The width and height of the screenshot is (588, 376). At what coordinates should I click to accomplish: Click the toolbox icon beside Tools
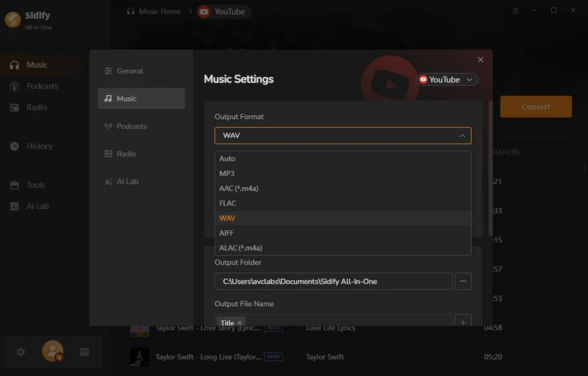[x=14, y=185]
